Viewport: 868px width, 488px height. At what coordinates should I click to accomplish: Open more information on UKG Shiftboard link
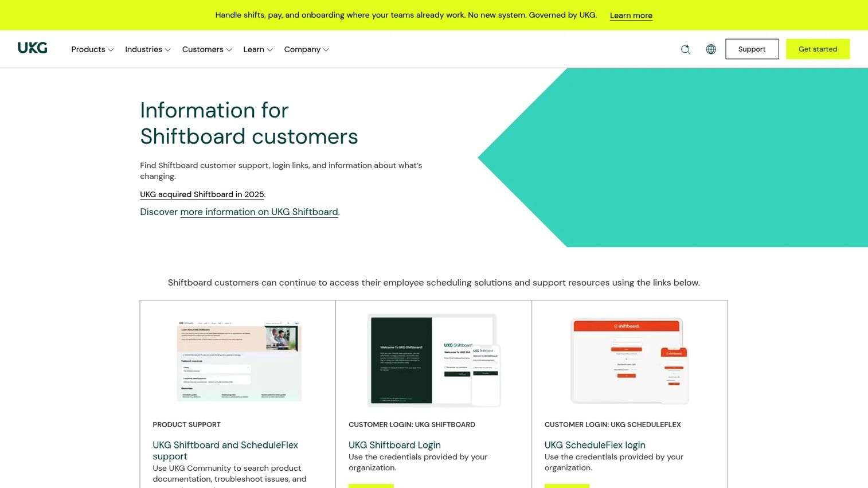[259, 212]
